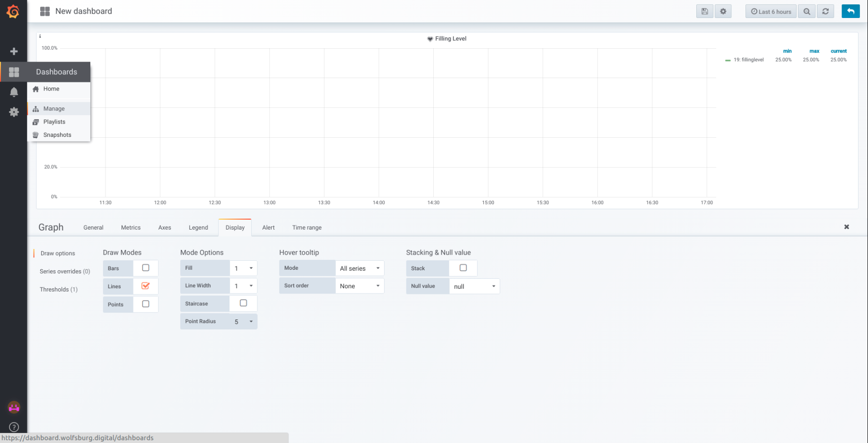Open the Null value dropdown
The image size is (868, 443).
[x=474, y=286]
